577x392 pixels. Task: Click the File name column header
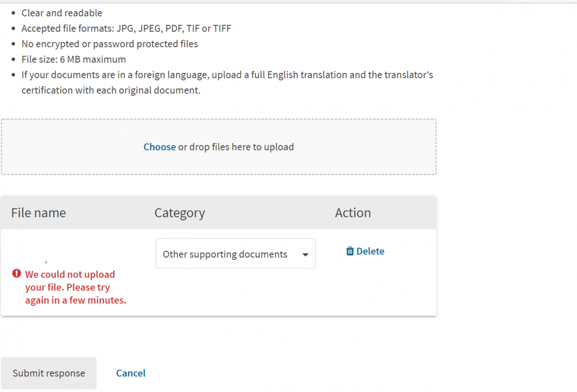(x=39, y=213)
